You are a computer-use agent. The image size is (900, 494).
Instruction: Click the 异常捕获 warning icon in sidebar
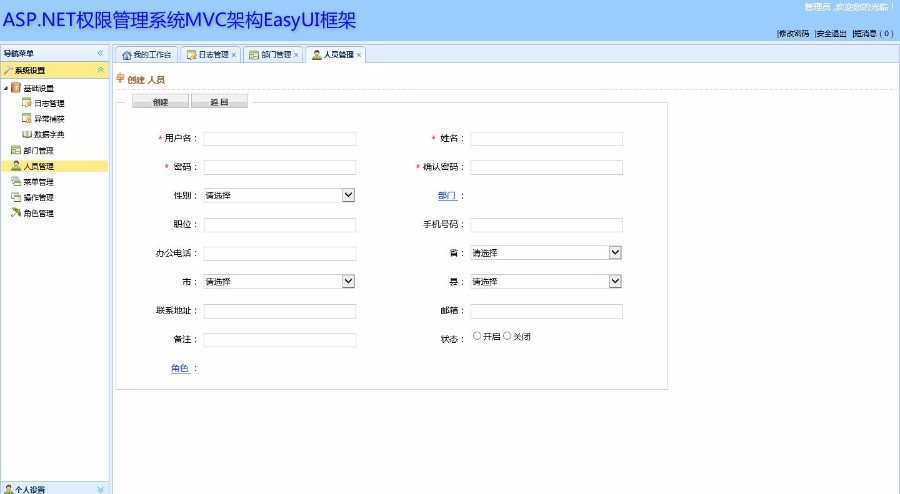click(x=26, y=118)
